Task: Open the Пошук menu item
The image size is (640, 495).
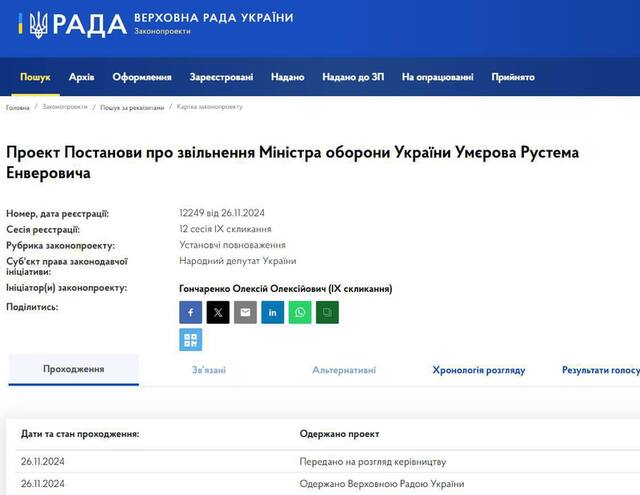Action: (35, 77)
